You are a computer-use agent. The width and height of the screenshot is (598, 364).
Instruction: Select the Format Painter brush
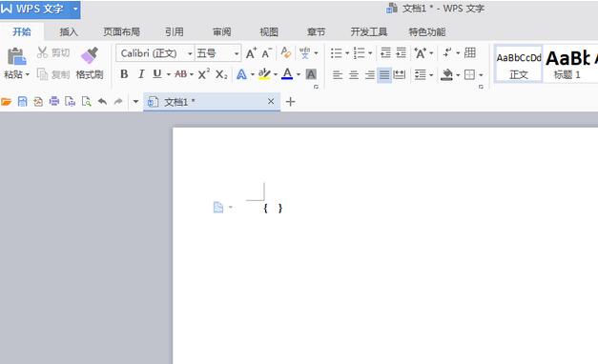(90, 55)
